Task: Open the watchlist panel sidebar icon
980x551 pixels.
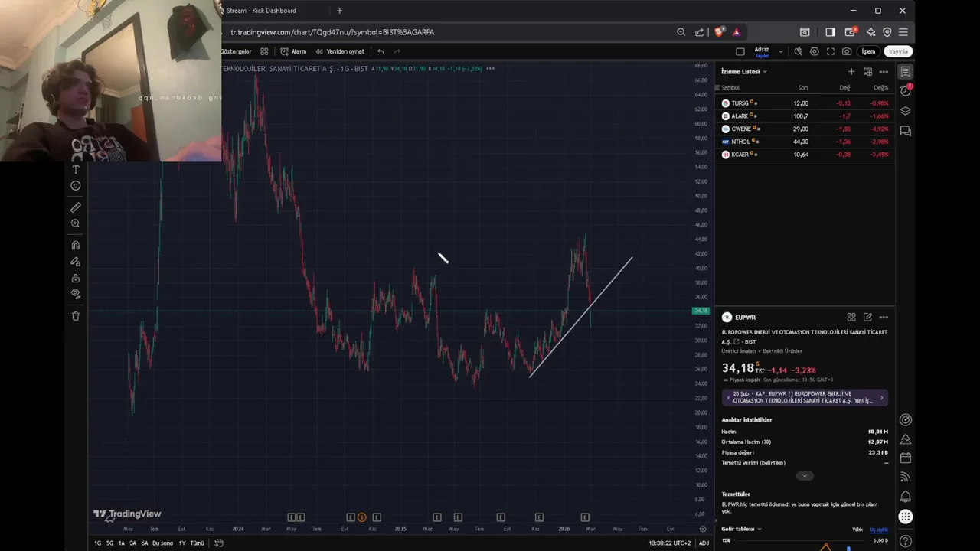Action: [905, 71]
